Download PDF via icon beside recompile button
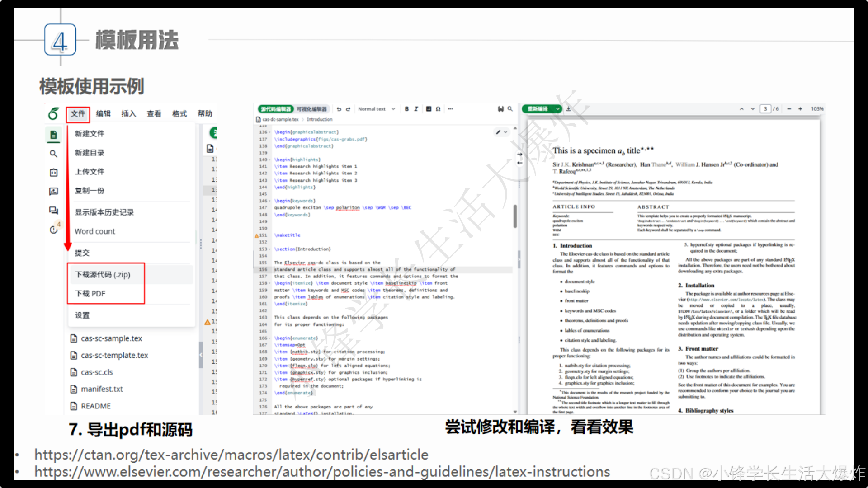 569,109
